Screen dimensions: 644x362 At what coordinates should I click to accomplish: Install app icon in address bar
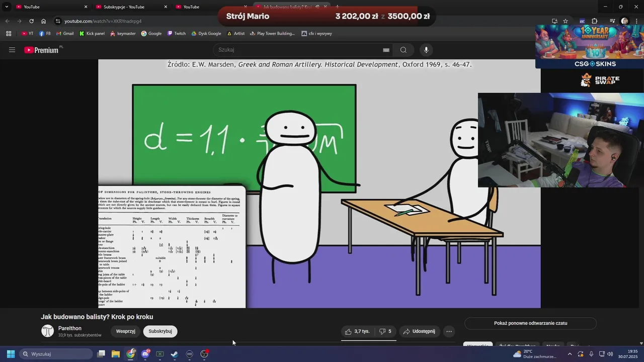554,21
